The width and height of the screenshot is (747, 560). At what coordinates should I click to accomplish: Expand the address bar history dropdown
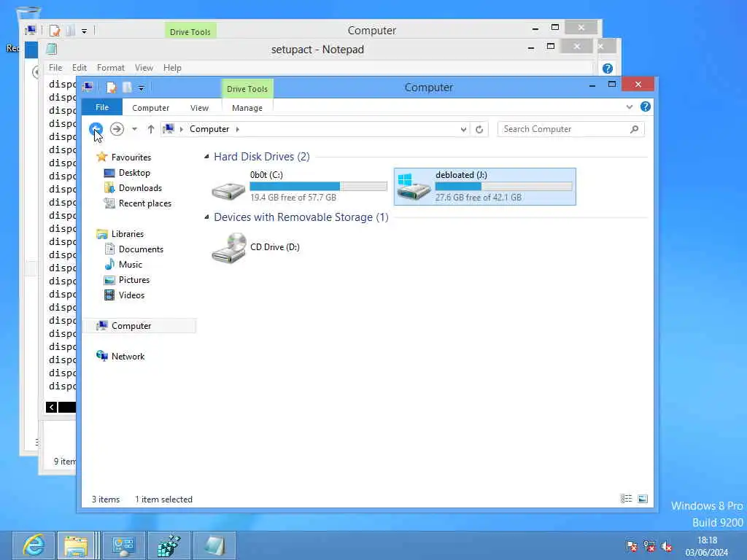[x=463, y=129]
